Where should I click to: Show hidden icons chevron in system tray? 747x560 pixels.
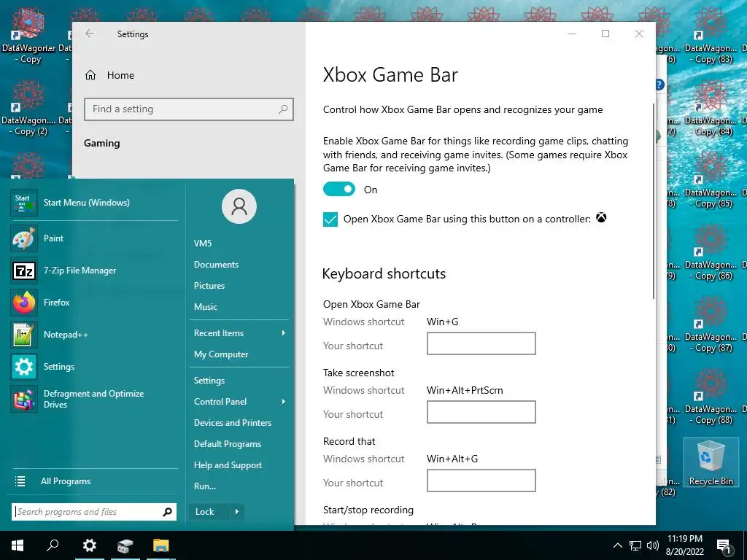click(617, 545)
